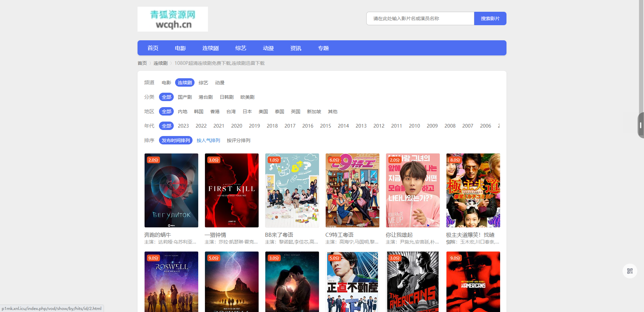The height and width of the screenshot is (312, 644).
Task: Click the 连续剧 breadcrumb link
Action: click(x=160, y=63)
